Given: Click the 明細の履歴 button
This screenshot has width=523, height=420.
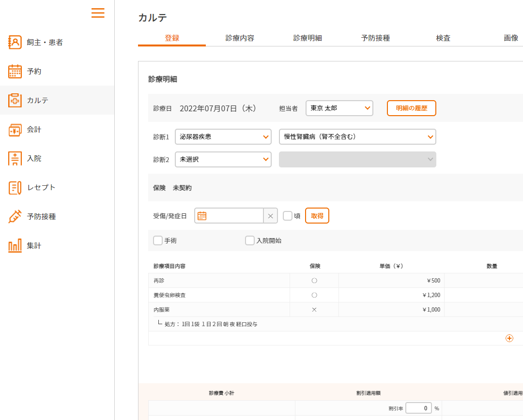Looking at the screenshot, I should coord(411,108).
